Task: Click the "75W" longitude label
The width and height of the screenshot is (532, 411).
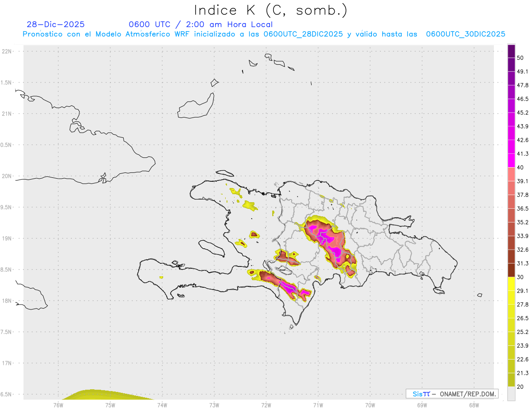Action: coord(110,405)
